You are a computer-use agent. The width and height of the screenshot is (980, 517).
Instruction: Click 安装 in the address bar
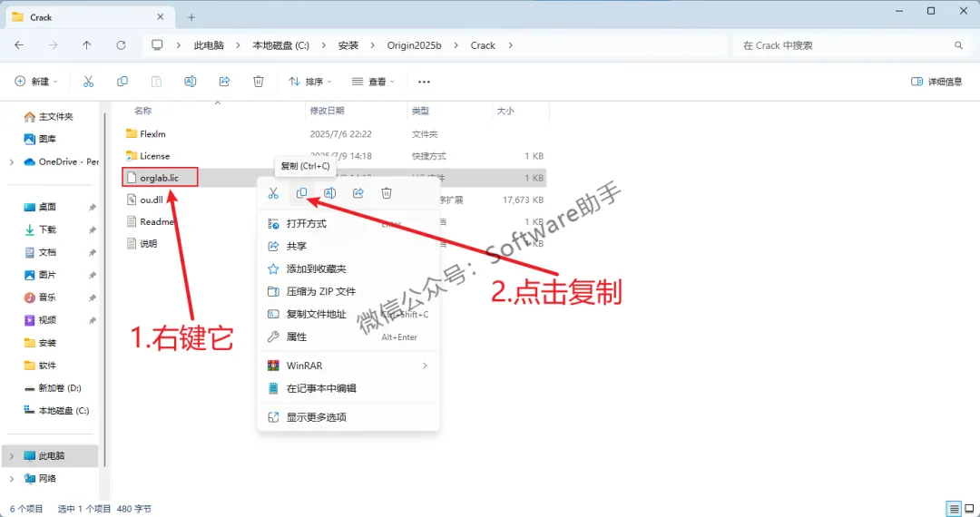[348, 45]
